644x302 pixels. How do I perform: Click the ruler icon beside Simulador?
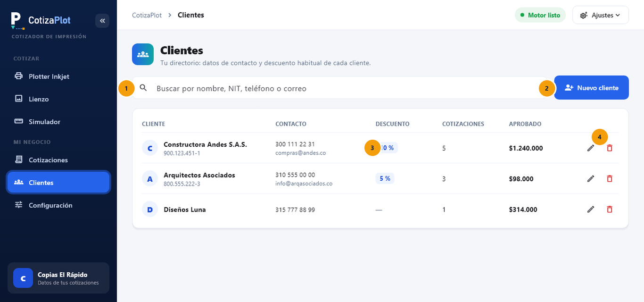click(19, 121)
